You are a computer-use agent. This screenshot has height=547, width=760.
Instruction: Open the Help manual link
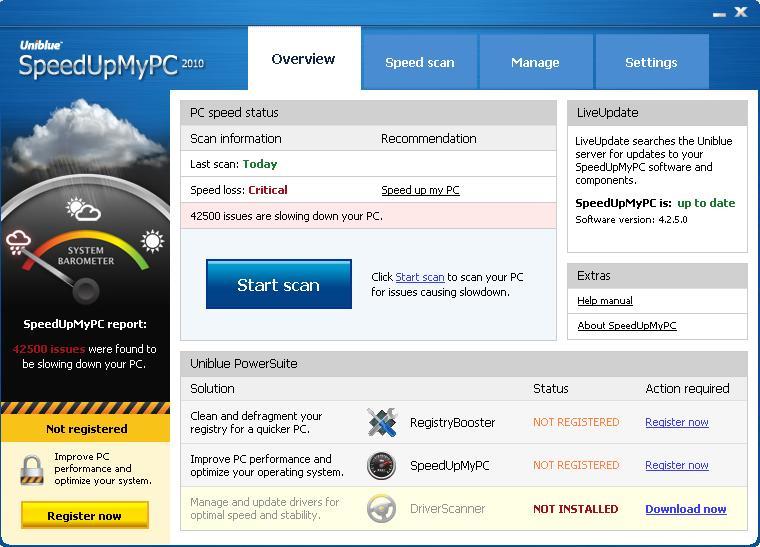pyautogui.click(x=605, y=301)
